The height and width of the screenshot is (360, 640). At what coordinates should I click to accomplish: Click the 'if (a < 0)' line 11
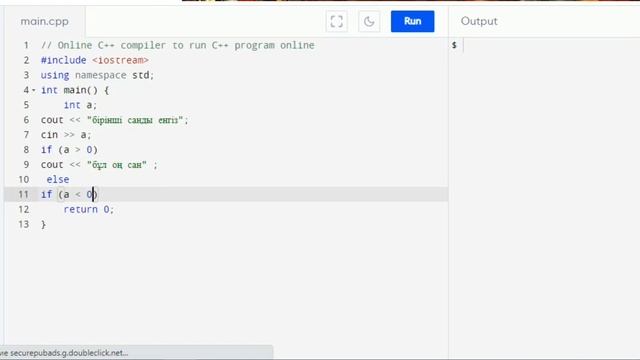69,194
